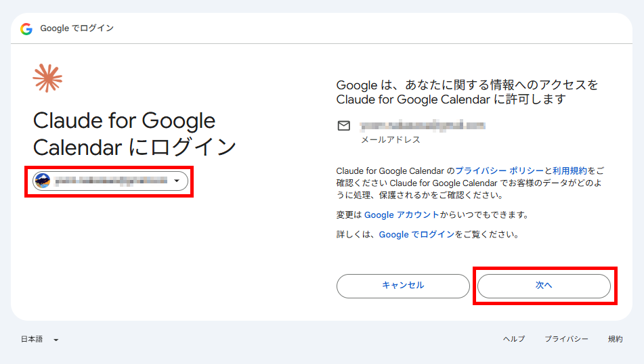
Task: Click the Claude starburst app logo
Action: click(47, 78)
